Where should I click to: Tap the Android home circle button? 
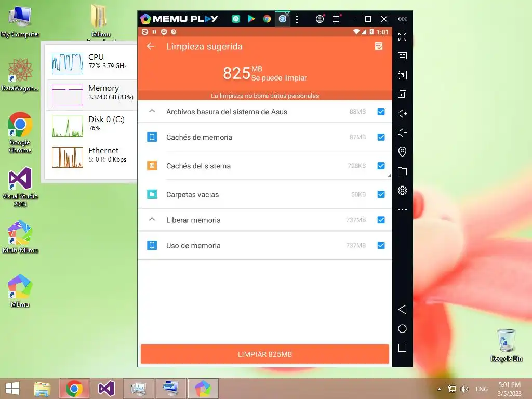click(x=403, y=328)
